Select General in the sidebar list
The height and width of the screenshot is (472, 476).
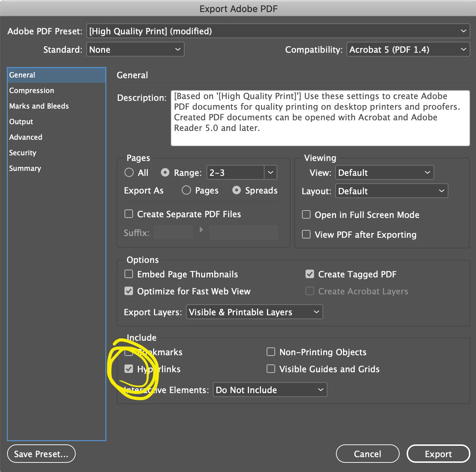pyautogui.click(x=57, y=75)
